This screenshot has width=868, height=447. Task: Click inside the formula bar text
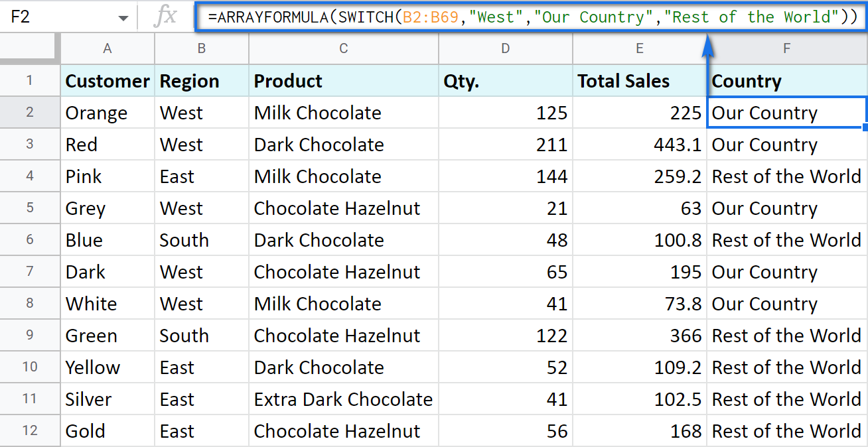(x=531, y=17)
